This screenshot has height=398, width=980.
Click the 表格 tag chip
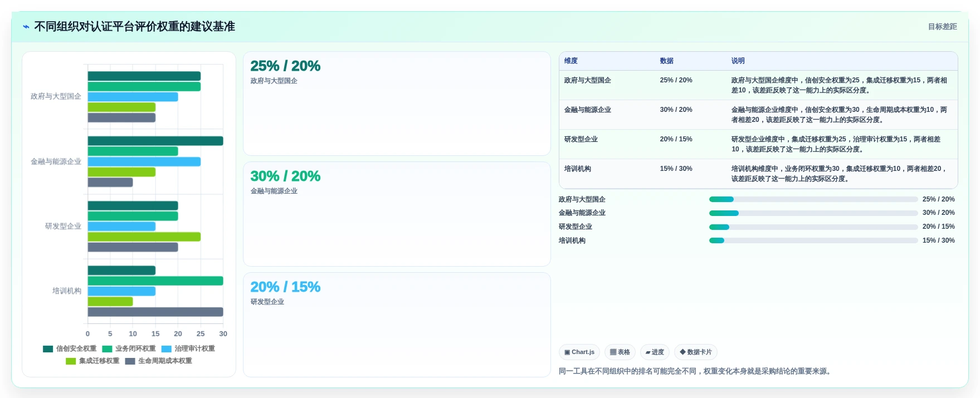tap(620, 352)
